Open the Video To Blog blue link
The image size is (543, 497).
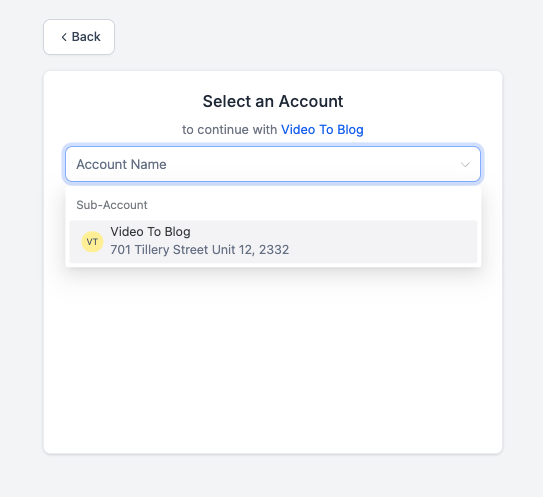(x=322, y=130)
